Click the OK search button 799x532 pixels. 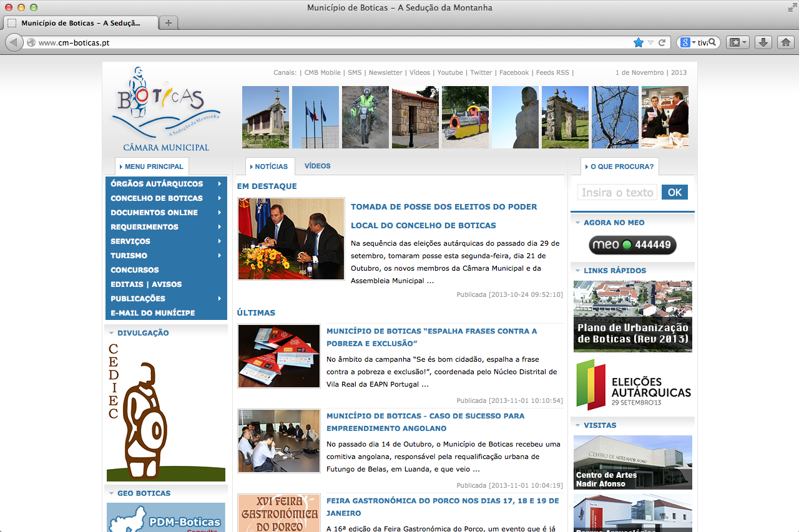tap(675, 192)
